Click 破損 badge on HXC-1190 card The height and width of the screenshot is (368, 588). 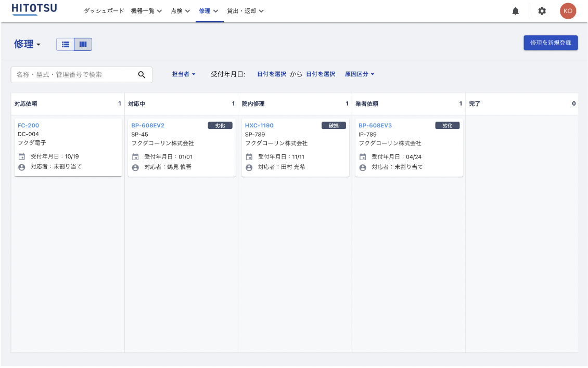pos(334,126)
